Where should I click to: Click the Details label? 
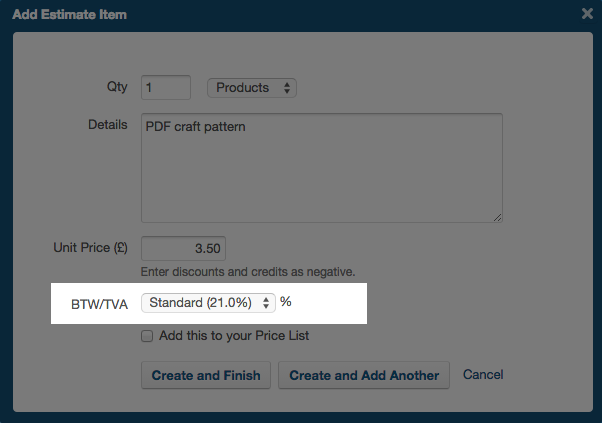pyautogui.click(x=108, y=125)
